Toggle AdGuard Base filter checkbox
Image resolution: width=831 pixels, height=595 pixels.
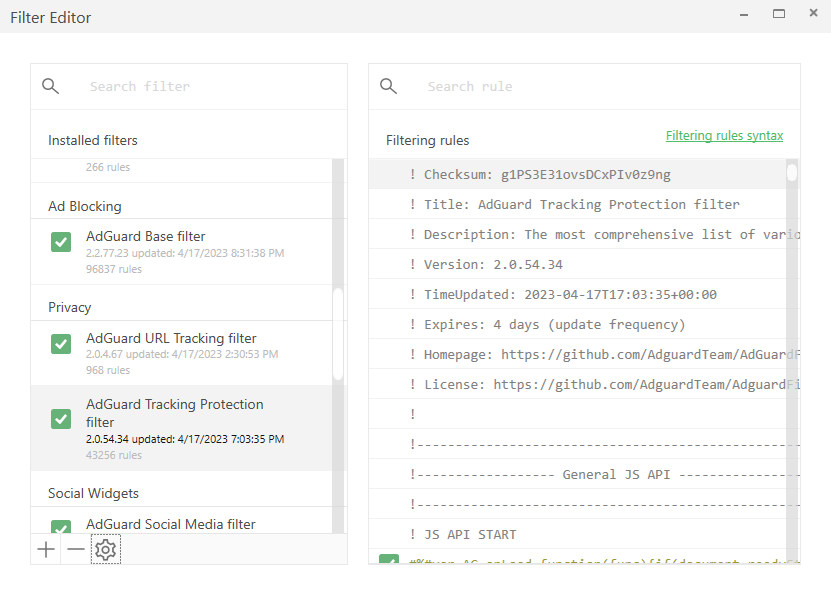pyautogui.click(x=61, y=242)
